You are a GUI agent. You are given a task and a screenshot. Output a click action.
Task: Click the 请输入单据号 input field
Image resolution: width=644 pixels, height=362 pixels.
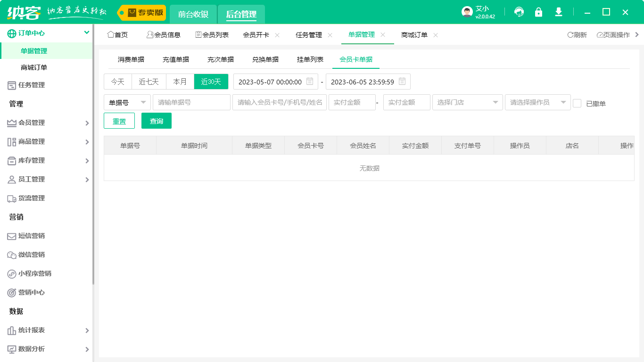191,102
